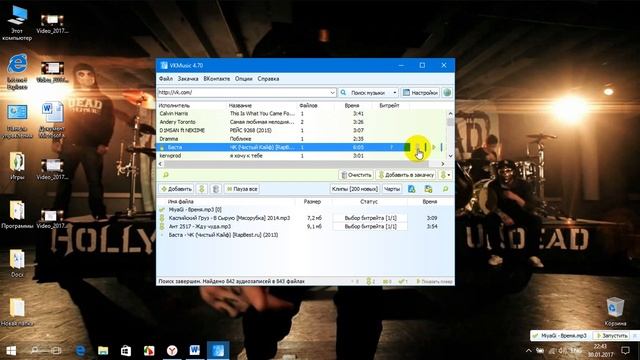Open Edge browser from taskbar
Screen dimensions: 640x360
tap(81, 350)
